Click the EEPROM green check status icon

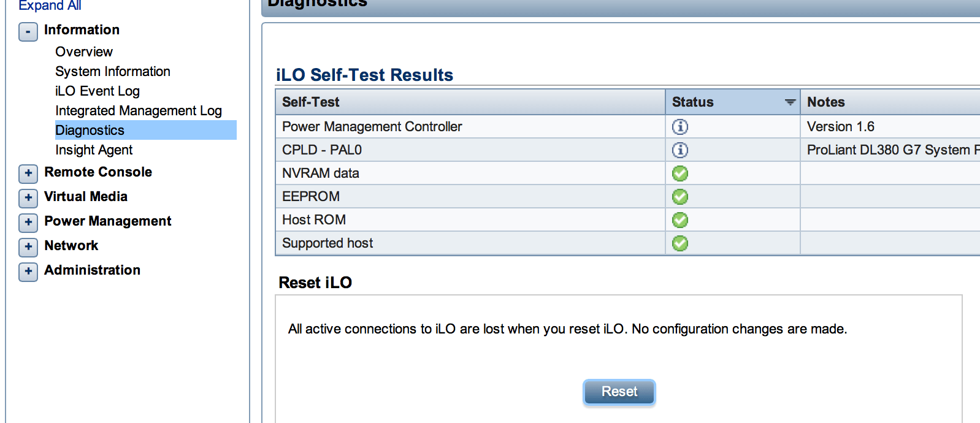pos(680,197)
